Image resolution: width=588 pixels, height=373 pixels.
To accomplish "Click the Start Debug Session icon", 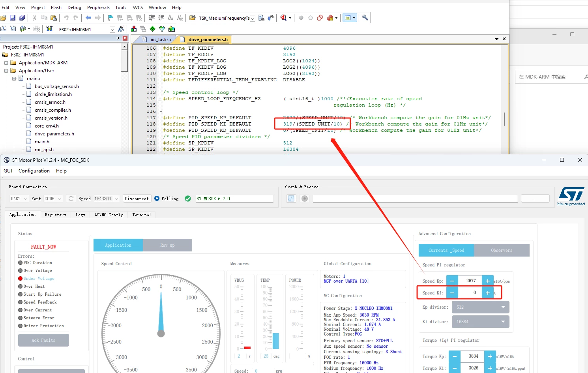I will coord(283,18).
